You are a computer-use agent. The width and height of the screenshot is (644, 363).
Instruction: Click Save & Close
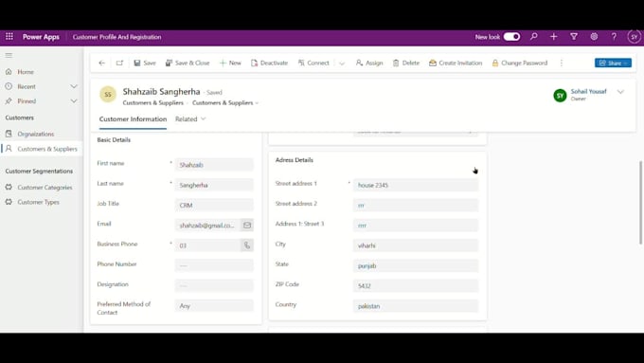[188, 63]
